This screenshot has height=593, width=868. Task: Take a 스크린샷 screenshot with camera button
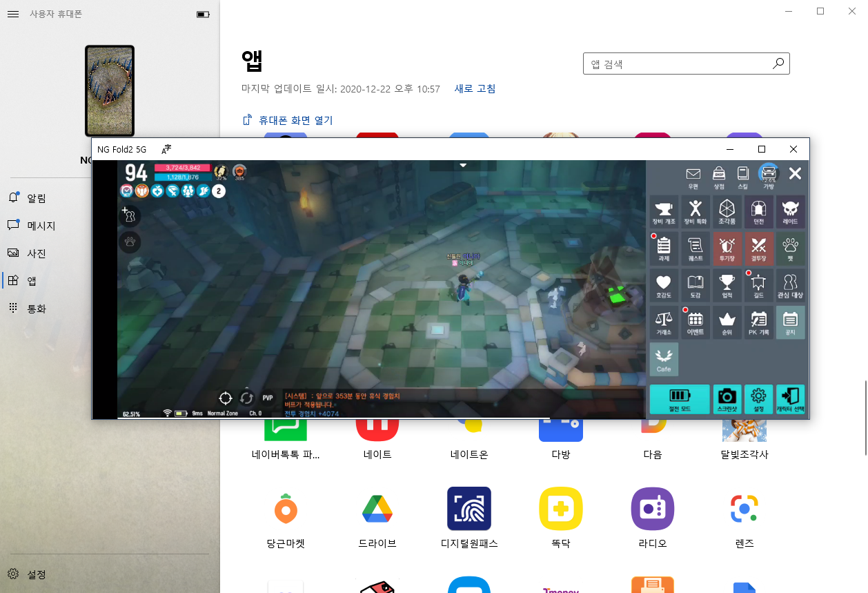(727, 399)
